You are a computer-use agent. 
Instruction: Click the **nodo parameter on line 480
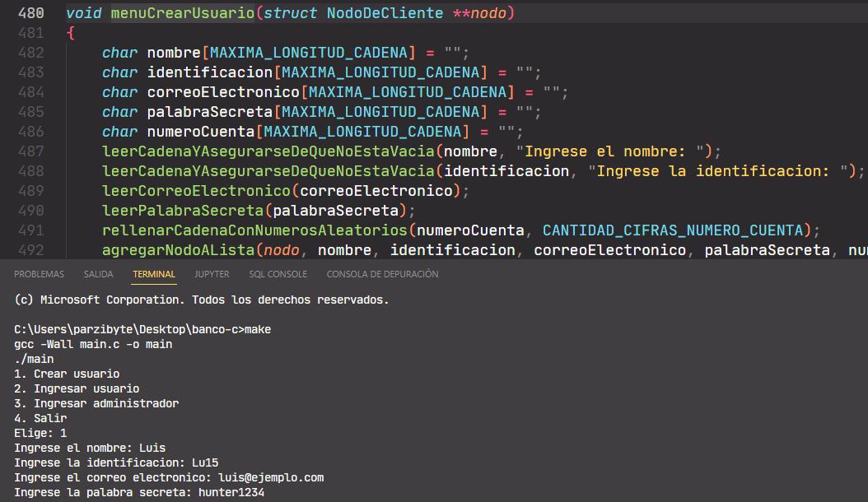(x=479, y=12)
